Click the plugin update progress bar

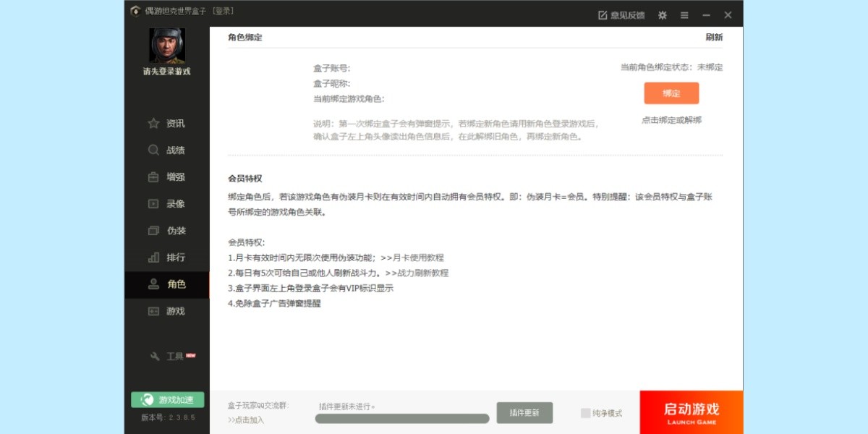402,418
